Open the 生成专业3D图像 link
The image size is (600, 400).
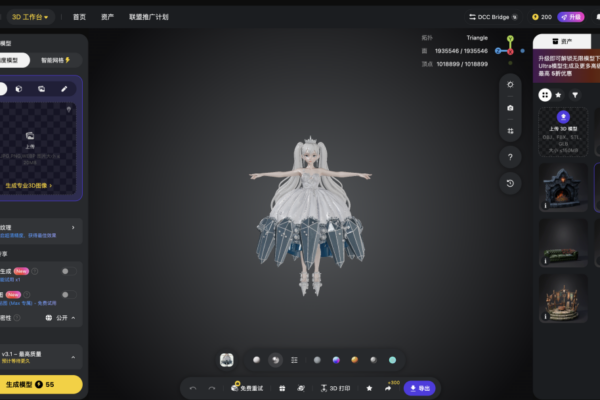tap(29, 186)
